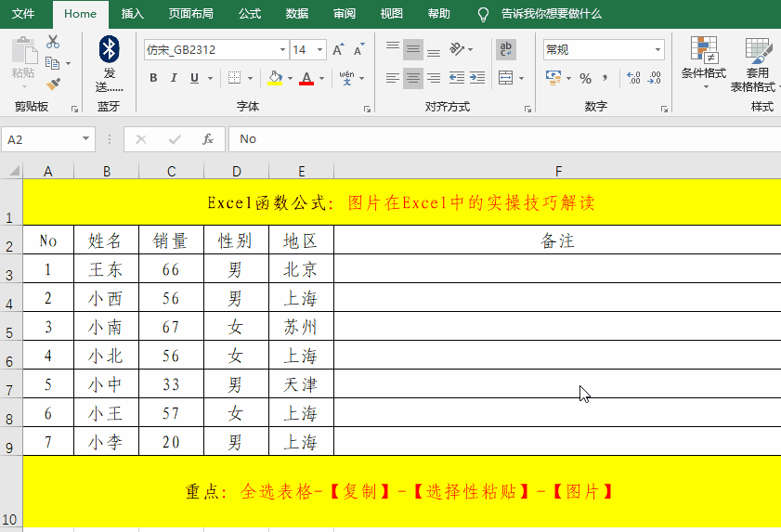Expand the borders dropdown arrow
The image size is (781, 532).
[x=250, y=78]
